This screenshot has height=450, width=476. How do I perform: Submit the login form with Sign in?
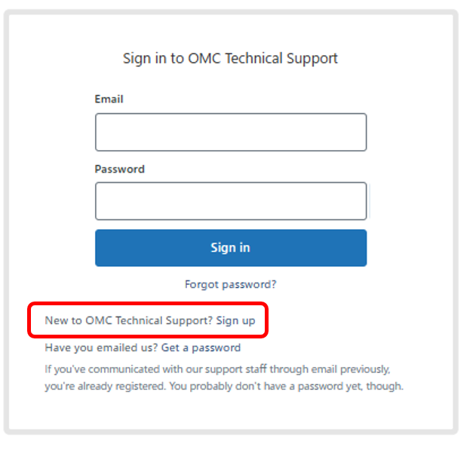[230, 248]
